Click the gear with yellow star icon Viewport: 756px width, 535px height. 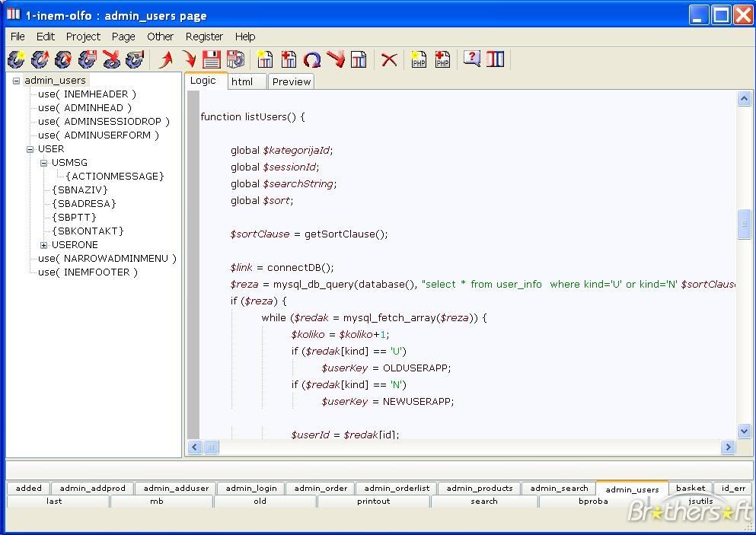click(x=16, y=60)
